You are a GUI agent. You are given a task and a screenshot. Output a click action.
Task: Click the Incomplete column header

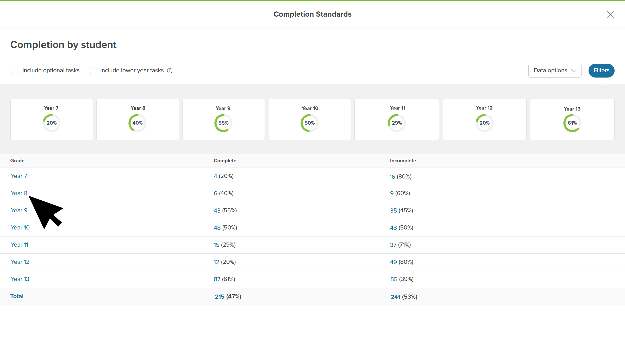403,161
